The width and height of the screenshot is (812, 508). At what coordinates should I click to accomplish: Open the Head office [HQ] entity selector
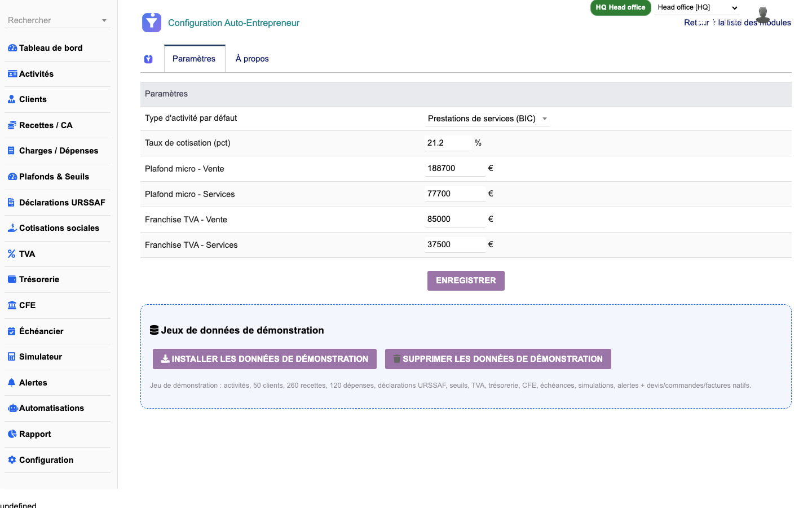[x=697, y=7]
